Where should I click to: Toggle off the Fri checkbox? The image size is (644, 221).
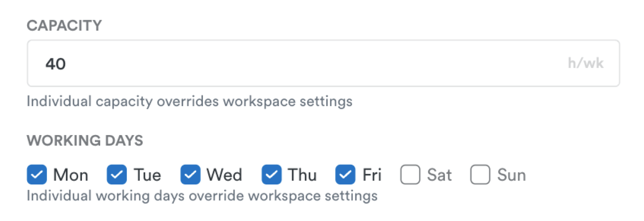345,174
